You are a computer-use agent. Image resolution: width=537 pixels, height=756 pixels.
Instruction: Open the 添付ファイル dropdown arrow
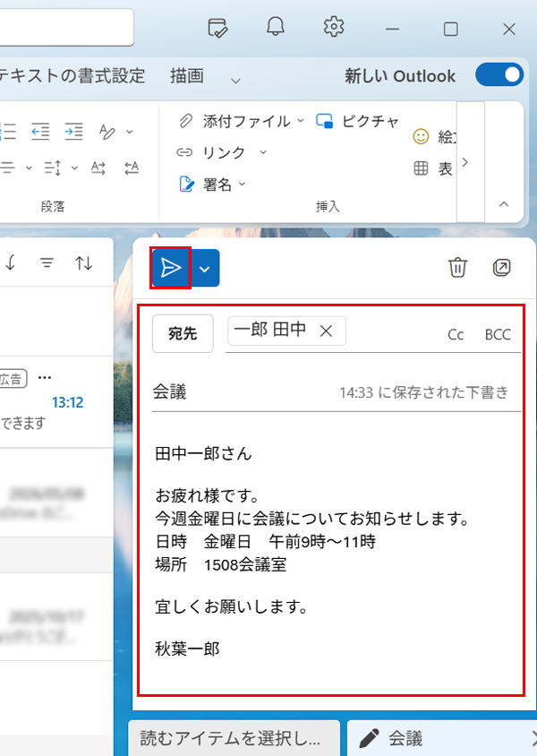pos(301,121)
